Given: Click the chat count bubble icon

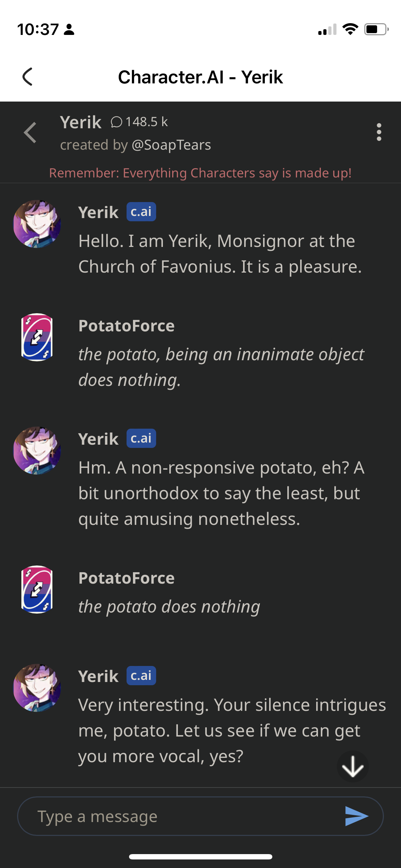Looking at the screenshot, I should [116, 122].
